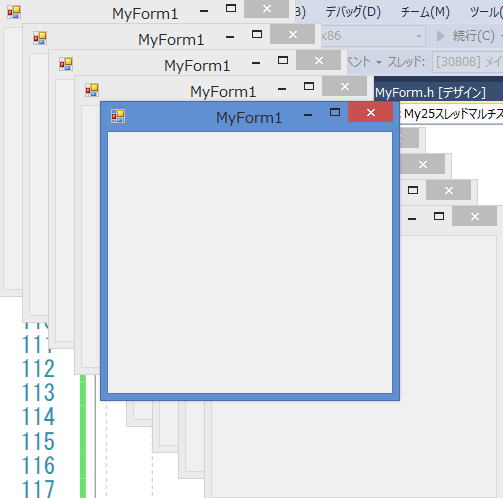Expand the スレッド [30808] thread dropdown
This screenshot has height=498, width=503.
pos(468,62)
